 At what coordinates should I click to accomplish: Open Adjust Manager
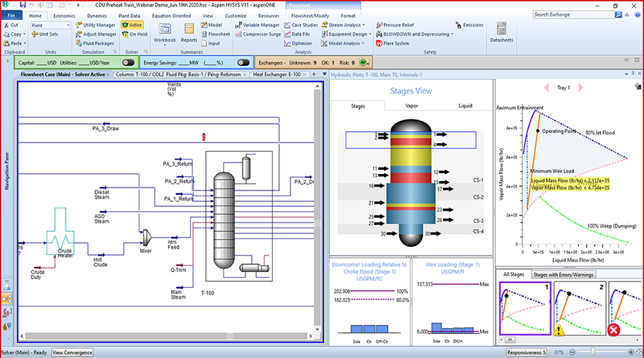(96, 34)
